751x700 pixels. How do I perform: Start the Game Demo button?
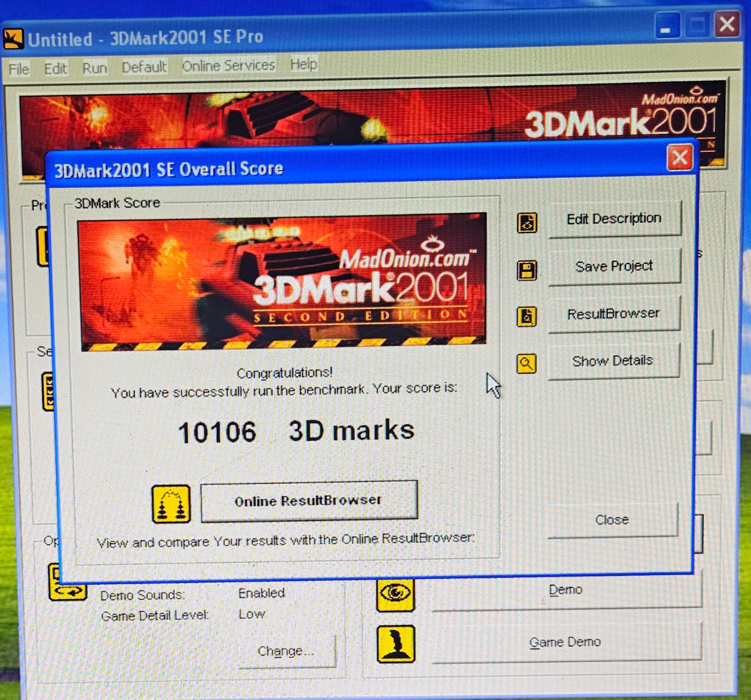pos(566,642)
